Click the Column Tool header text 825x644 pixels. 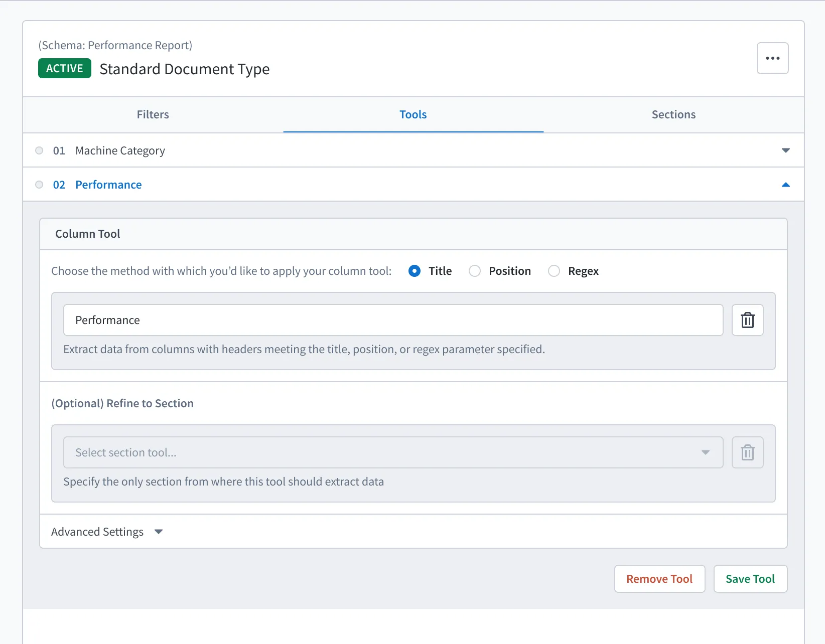[x=87, y=234]
